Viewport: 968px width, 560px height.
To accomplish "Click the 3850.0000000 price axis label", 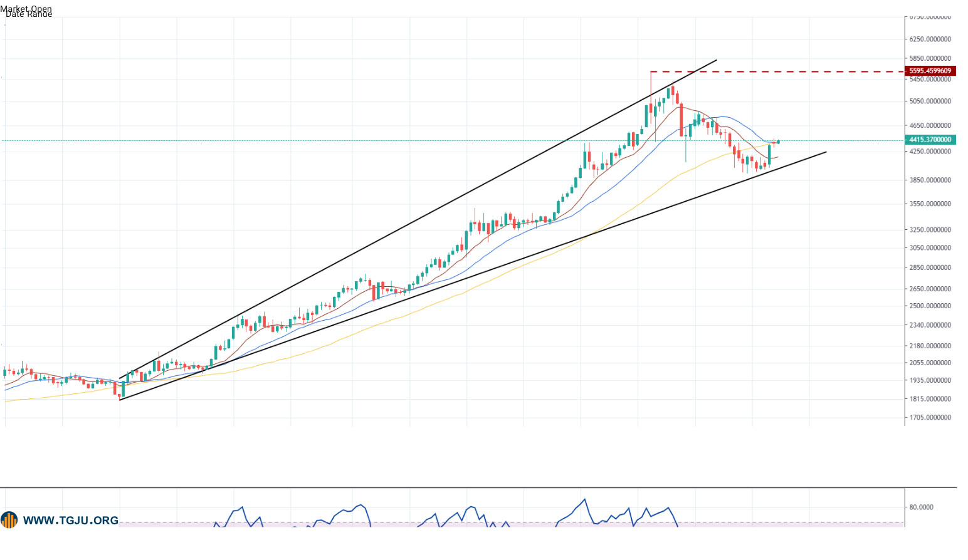I will (x=930, y=180).
